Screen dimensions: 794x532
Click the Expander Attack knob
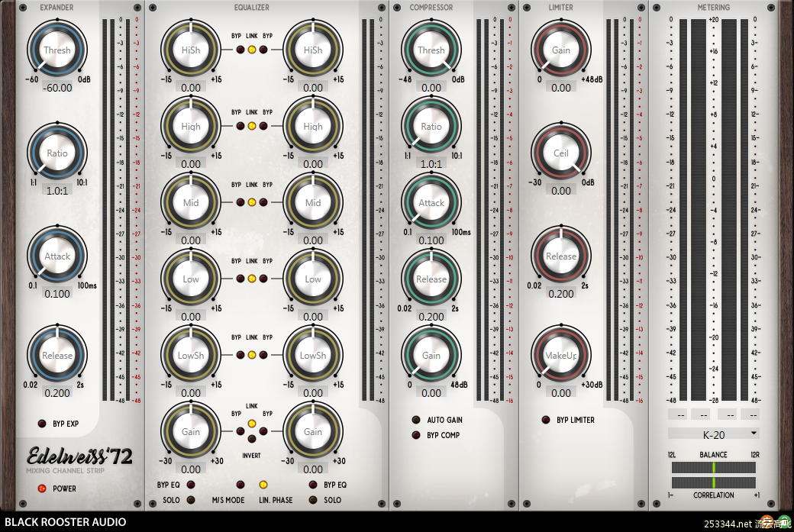(x=57, y=256)
